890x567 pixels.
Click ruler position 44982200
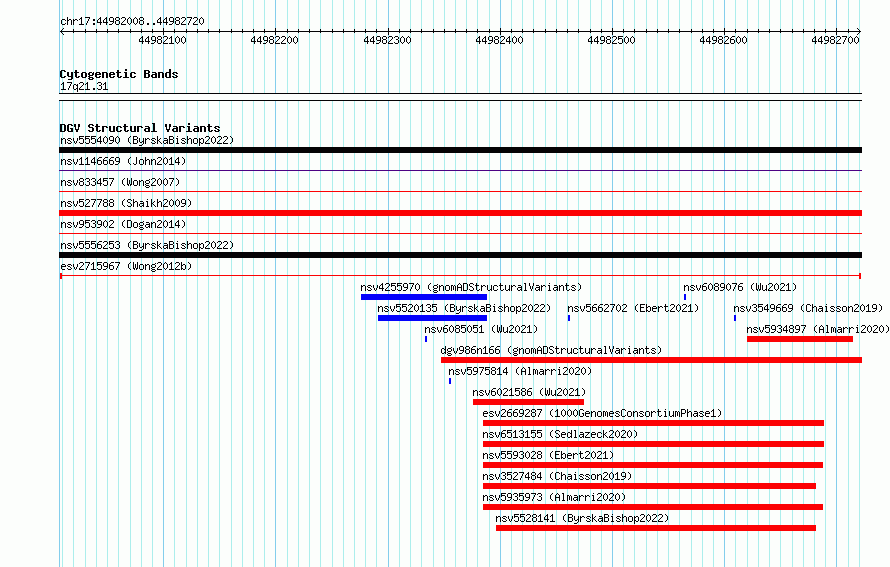[274, 40]
